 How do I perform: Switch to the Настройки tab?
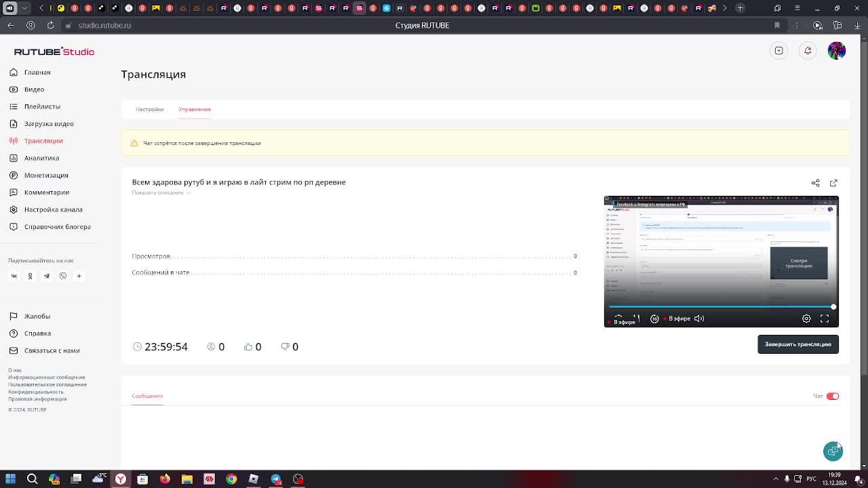(x=149, y=109)
